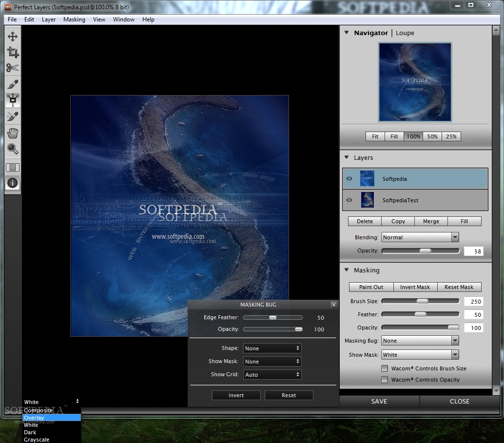504x443 pixels.
Task: Select the Retouch Brush tool
Action: tap(13, 116)
